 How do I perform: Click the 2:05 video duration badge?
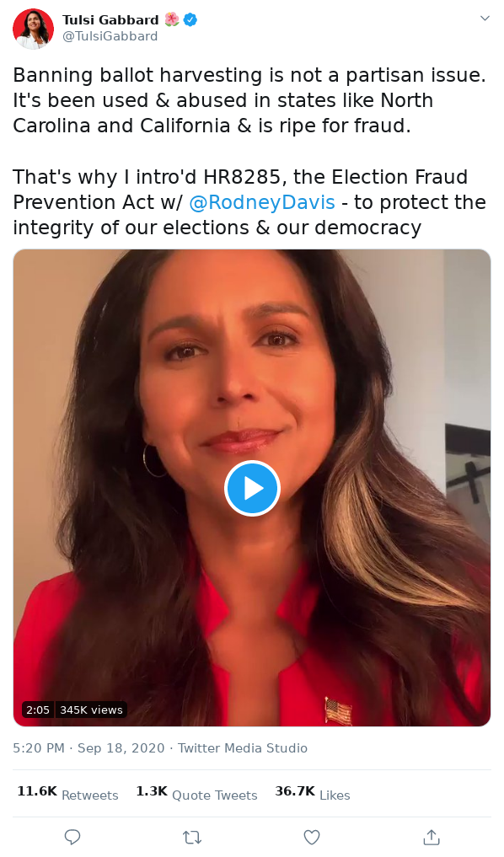click(38, 710)
